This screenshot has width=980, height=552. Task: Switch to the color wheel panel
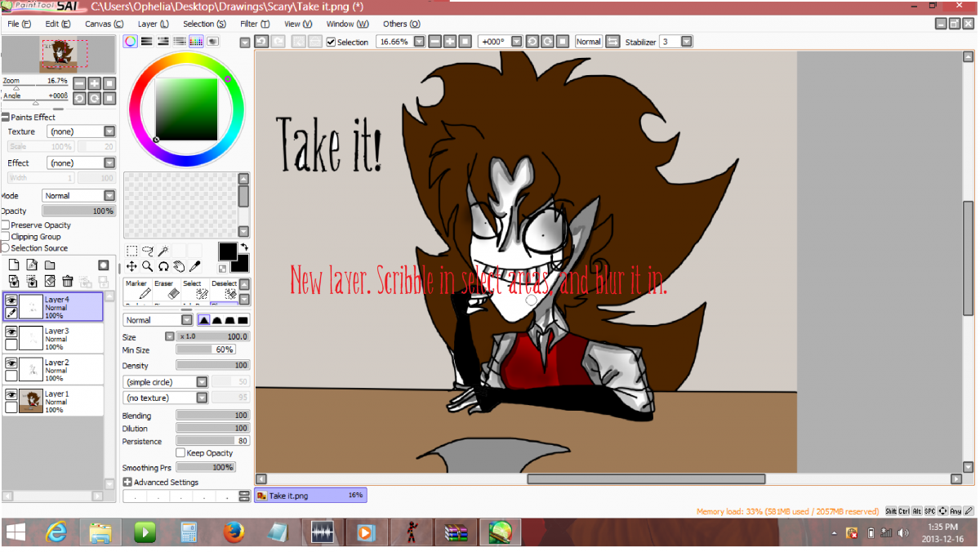130,42
